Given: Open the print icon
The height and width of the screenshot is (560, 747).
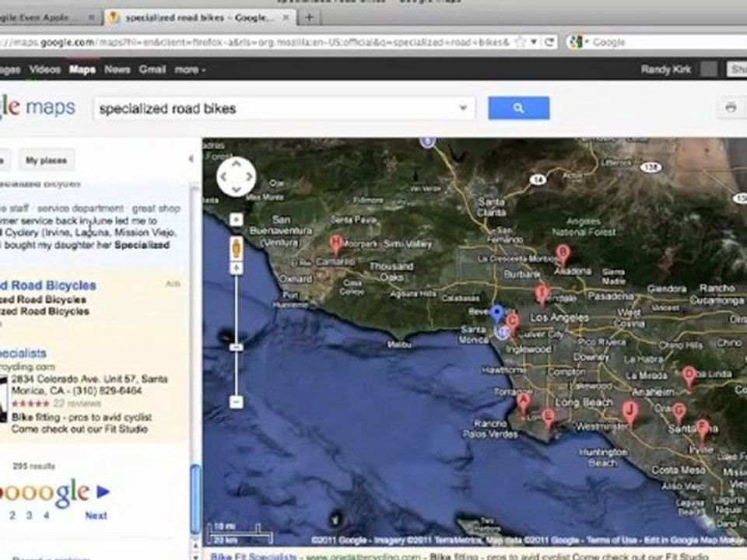Looking at the screenshot, I should coord(731,107).
